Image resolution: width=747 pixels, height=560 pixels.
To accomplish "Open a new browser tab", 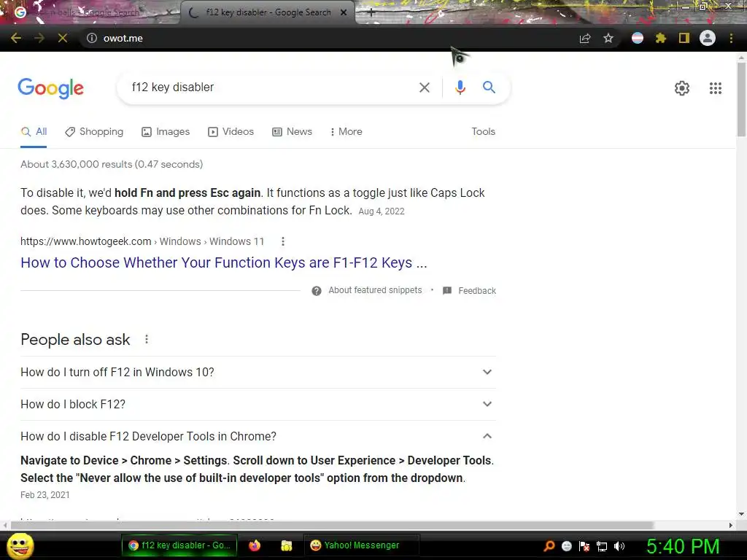I will pyautogui.click(x=371, y=12).
